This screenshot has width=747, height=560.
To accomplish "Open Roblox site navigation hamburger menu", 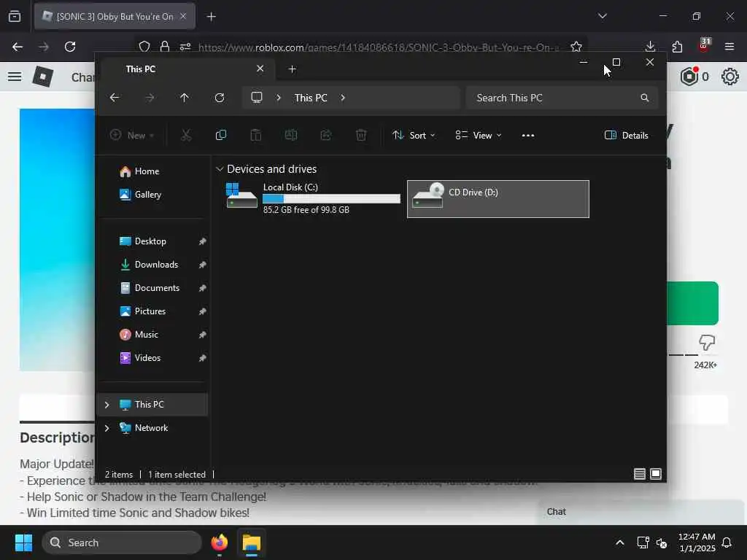I will (x=15, y=77).
